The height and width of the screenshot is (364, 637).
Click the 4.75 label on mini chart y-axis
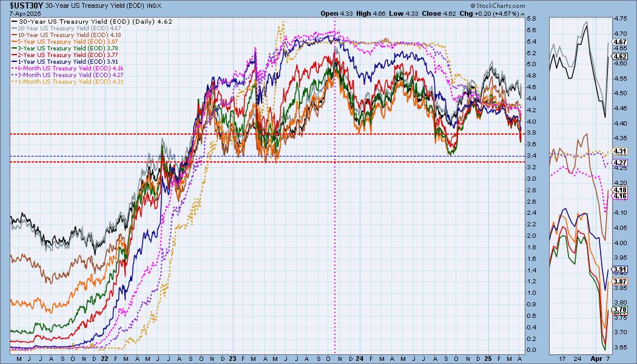pyautogui.click(x=621, y=19)
